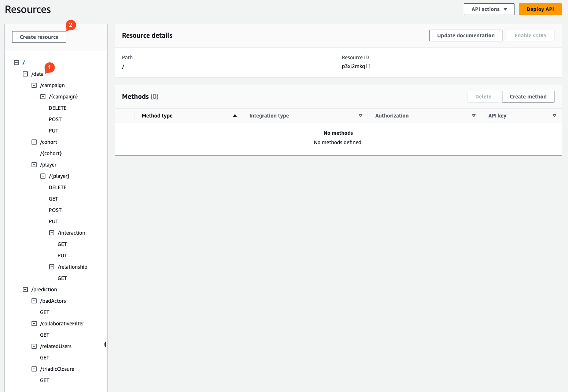Viewport: 568px width, 392px height.
Task: Sort by Method type ascending arrow
Action: pyautogui.click(x=235, y=116)
